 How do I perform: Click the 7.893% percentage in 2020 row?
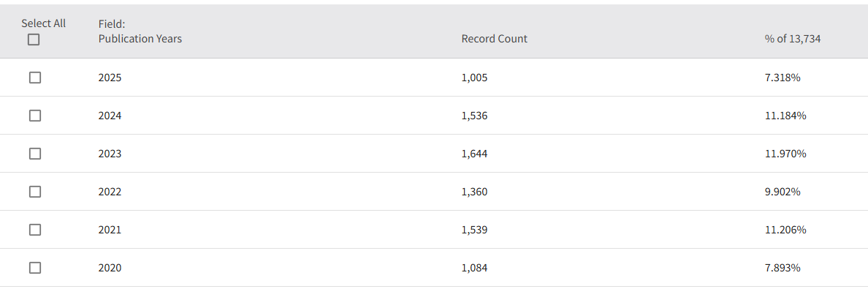783,268
